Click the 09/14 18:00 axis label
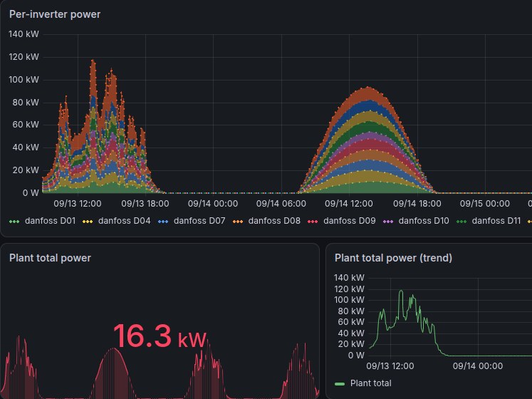The height and width of the screenshot is (399, 532). (417, 203)
